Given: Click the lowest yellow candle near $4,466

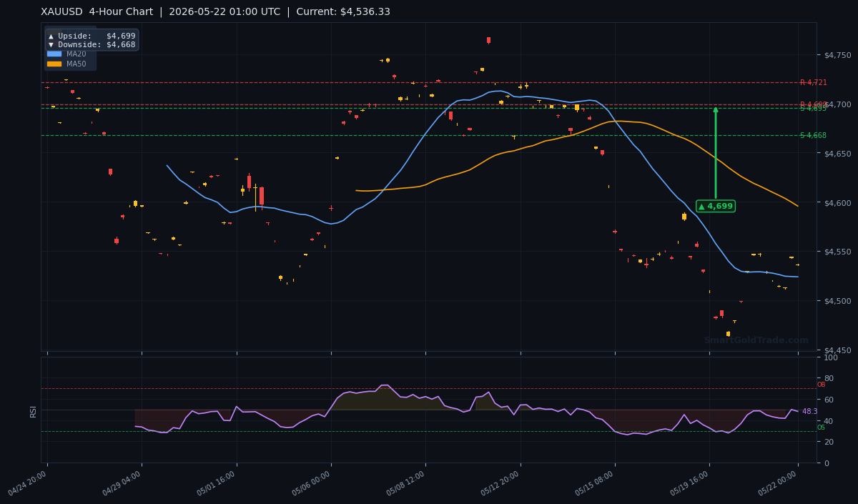Looking at the screenshot, I should coord(728,334).
